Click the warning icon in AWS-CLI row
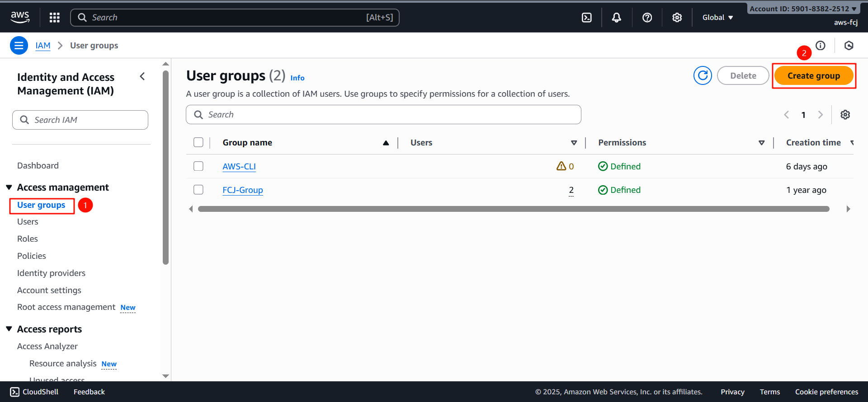This screenshot has height=402, width=868. coord(561,166)
